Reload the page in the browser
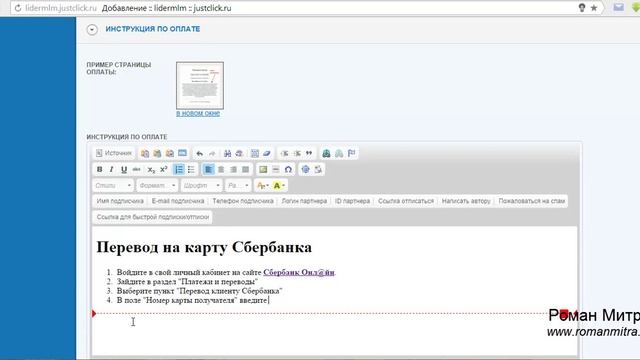The image size is (640, 360). (18, 8)
